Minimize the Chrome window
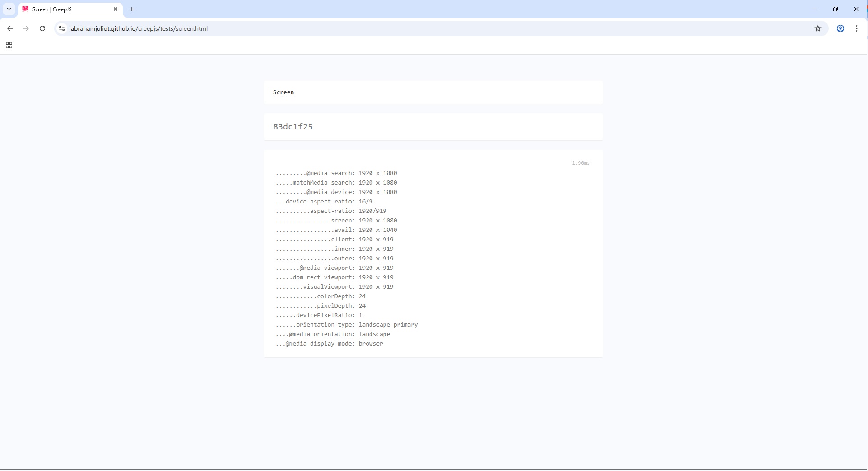 [x=815, y=9]
